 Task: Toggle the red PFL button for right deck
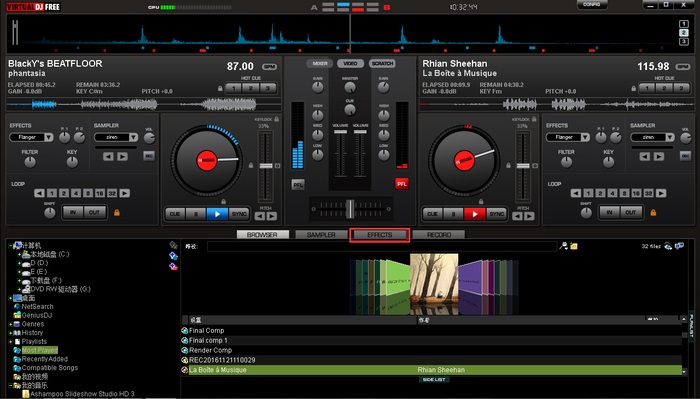click(x=402, y=184)
